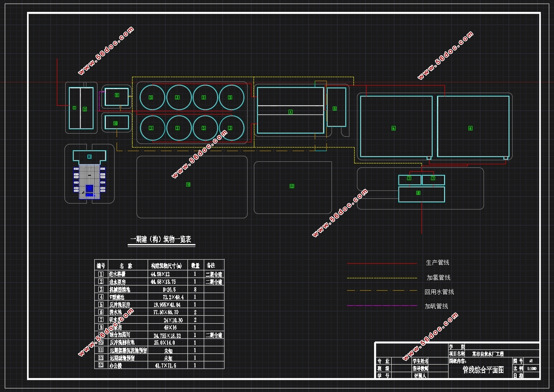Screen dimensions: 554x392
Task: Pick the red 生产管线 legend line sample
Action: pos(382,263)
